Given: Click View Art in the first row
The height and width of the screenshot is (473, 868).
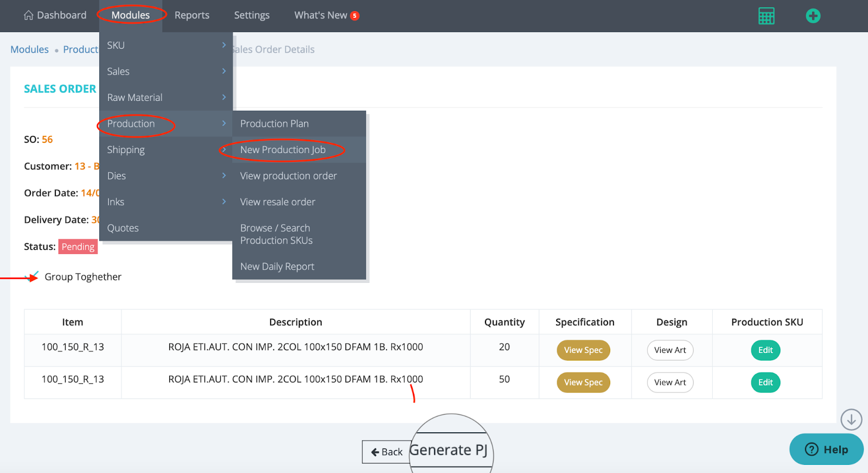Looking at the screenshot, I should (x=670, y=350).
